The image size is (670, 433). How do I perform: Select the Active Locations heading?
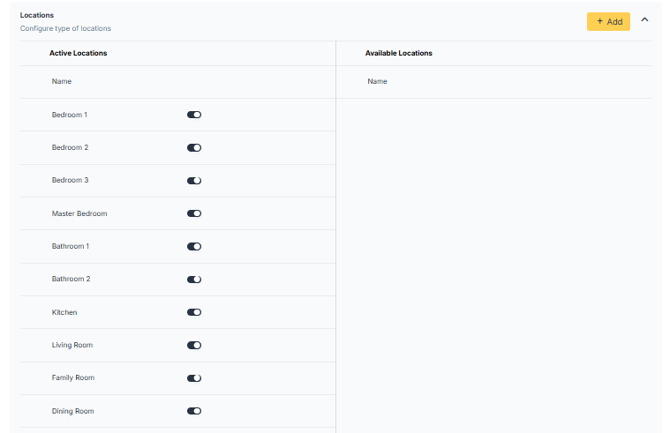(78, 52)
